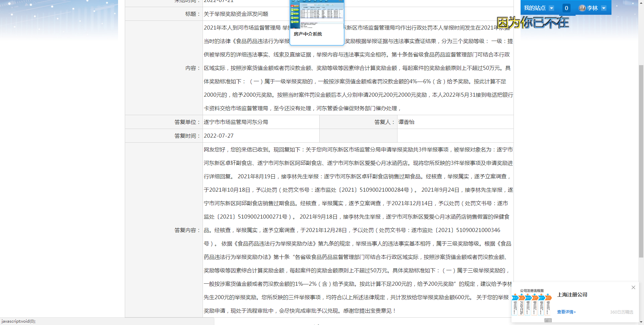Image resolution: width=644 pixels, height=325 pixels.
Task: Click the replier name 谭香怡
Action: [x=406, y=122]
